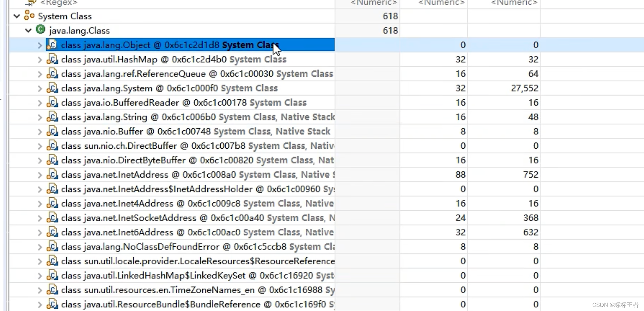The height and width of the screenshot is (311, 644).
Task: Expand class sun.nio.ch.DirectBuffer row
Action: click(40, 146)
